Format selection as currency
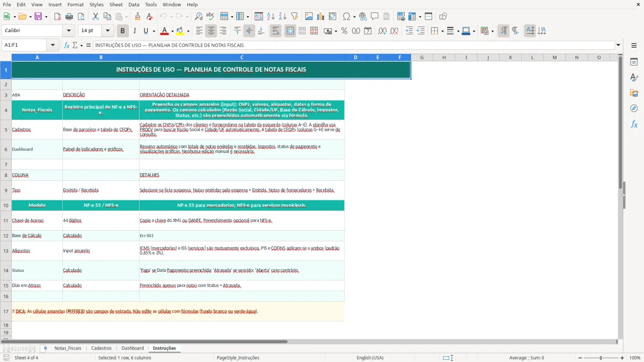Image resolution: width=644 pixels, height=362 pixels. (x=328, y=31)
